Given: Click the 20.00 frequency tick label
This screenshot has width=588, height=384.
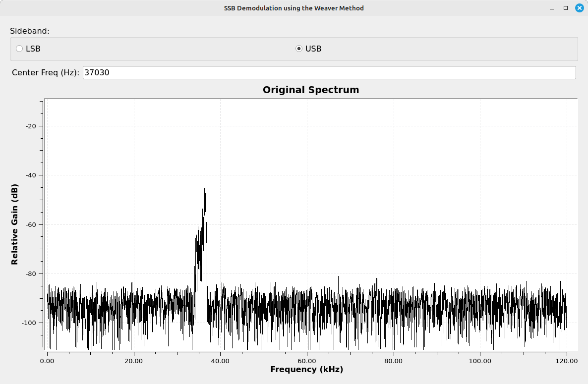Looking at the screenshot, I should point(133,361).
